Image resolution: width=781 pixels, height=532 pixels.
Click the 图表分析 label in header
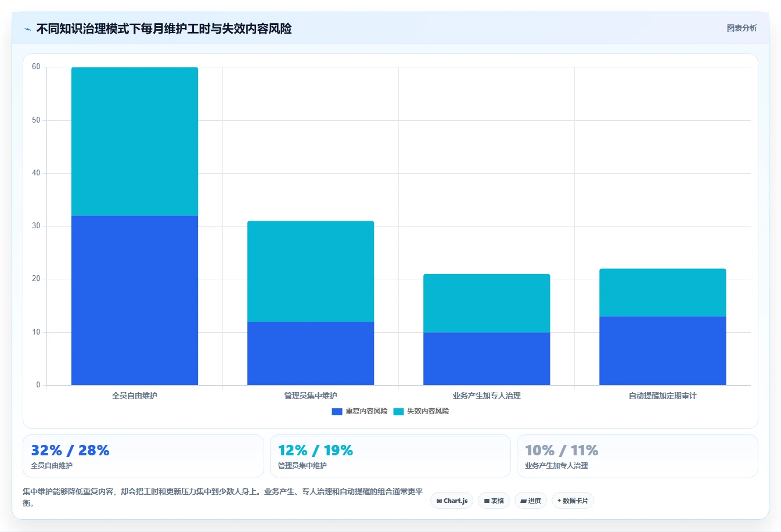point(742,28)
